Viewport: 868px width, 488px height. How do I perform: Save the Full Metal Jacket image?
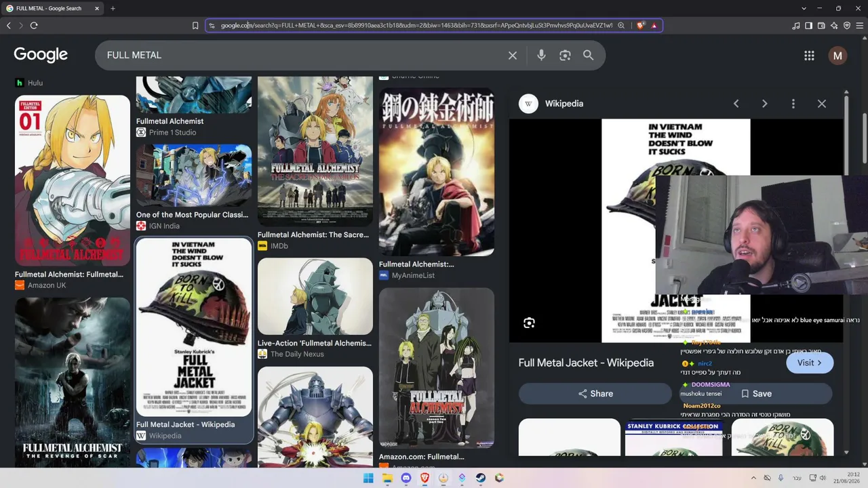[x=755, y=394]
